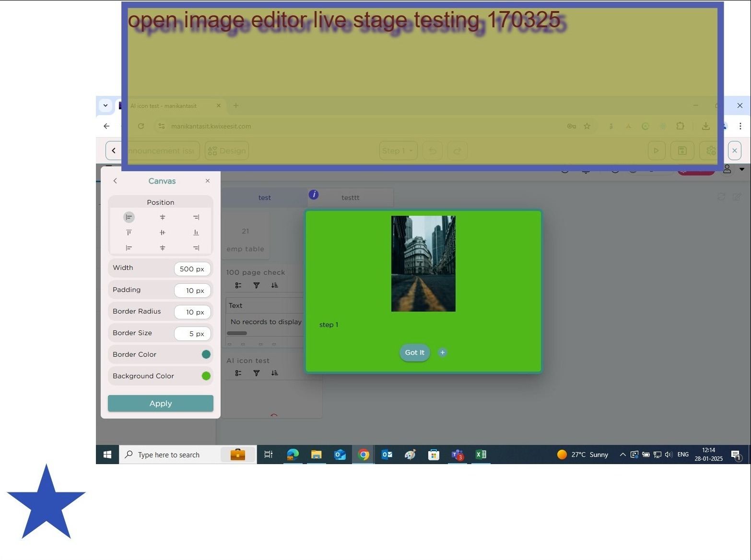This screenshot has width=751, height=560.
Task: Click the taskbar search box
Action: tap(188, 455)
